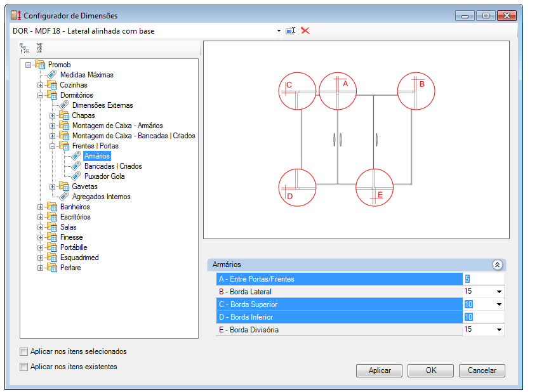This screenshot has height=392, width=551.
Task: Select the Finesse folder label
Action: pyautogui.click(x=71, y=237)
